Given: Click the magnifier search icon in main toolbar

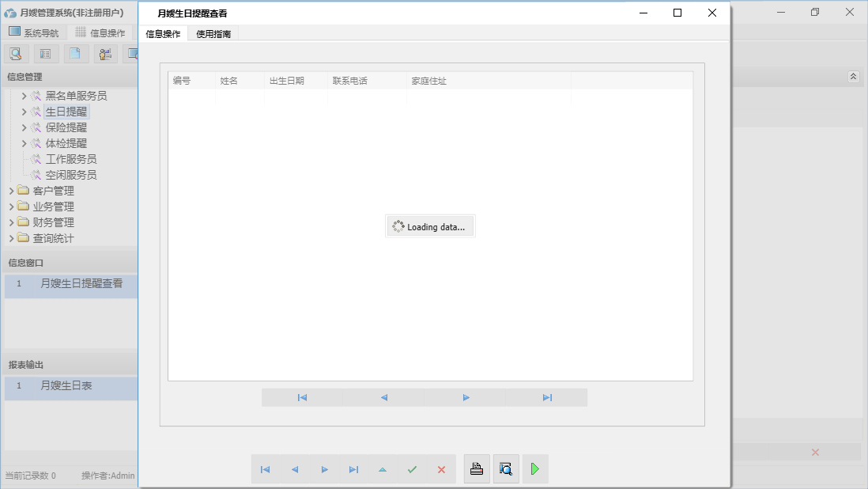Looking at the screenshot, I should (x=16, y=54).
